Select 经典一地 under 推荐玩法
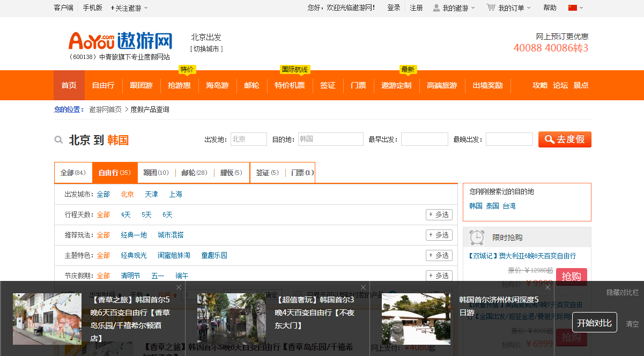This screenshot has height=356, width=644. pyautogui.click(x=134, y=235)
